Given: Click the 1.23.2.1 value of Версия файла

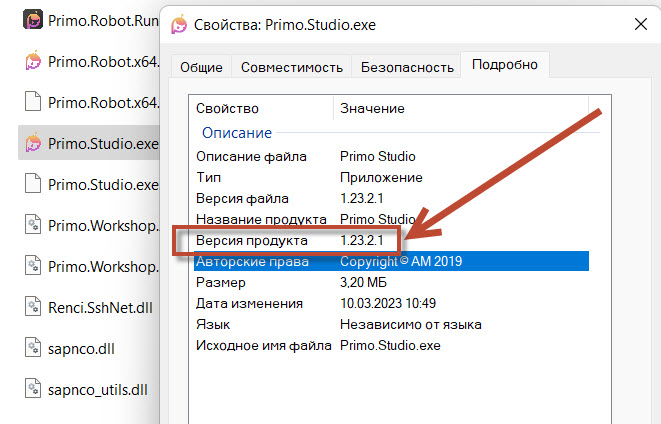Looking at the screenshot, I should coord(362,199).
